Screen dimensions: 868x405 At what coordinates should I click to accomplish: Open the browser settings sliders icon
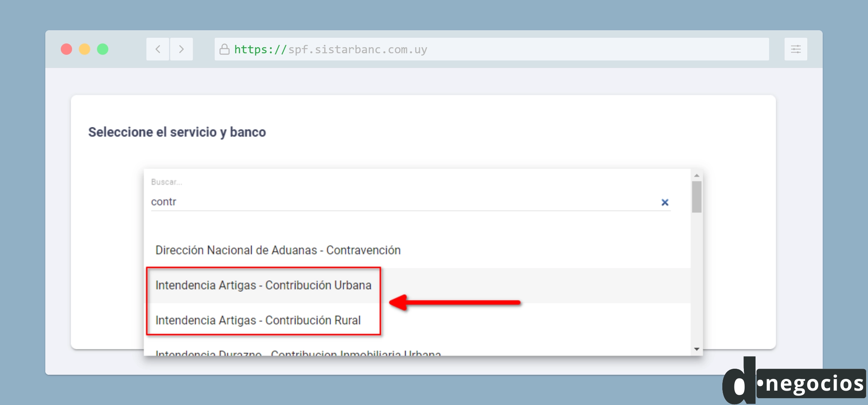click(x=796, y=49)
